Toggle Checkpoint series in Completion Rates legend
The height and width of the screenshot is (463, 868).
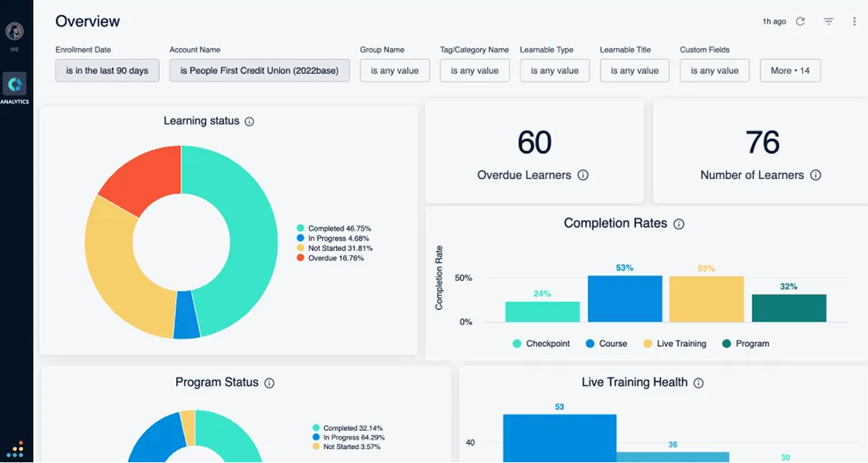[541, 343]
